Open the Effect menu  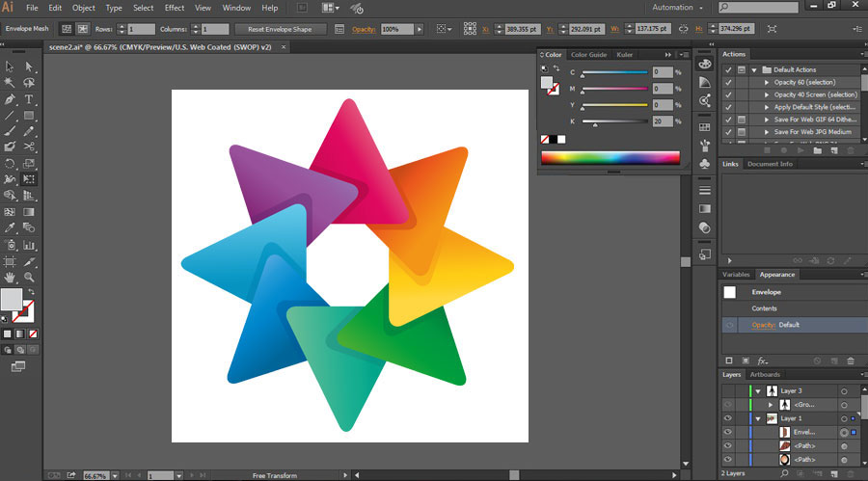click(174, 8)
